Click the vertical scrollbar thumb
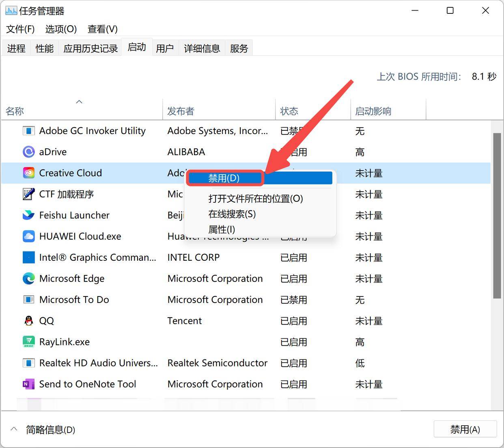Screen dimensions: 504x448 click(x=497, y=216)
